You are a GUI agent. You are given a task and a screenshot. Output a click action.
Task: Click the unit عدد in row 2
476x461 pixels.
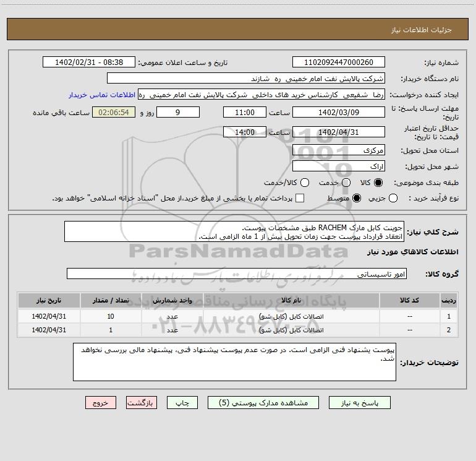click(172, 330)
